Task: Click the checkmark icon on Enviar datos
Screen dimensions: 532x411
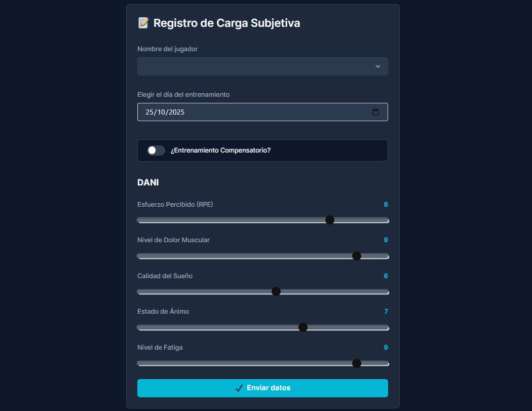Action: click(239, 388)
